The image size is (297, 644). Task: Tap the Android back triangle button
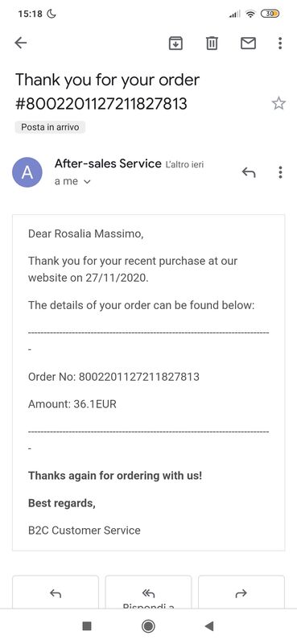pyautogui.click(x=209, y=626)
